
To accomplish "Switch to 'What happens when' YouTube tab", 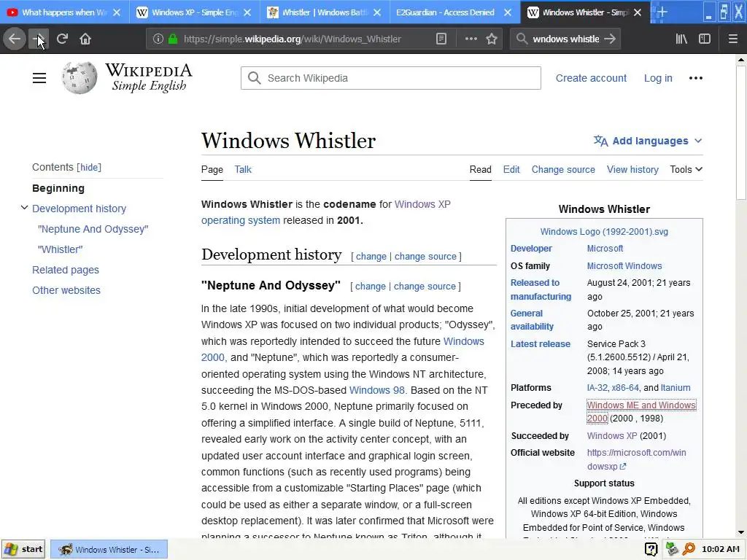I will [65, 12].
